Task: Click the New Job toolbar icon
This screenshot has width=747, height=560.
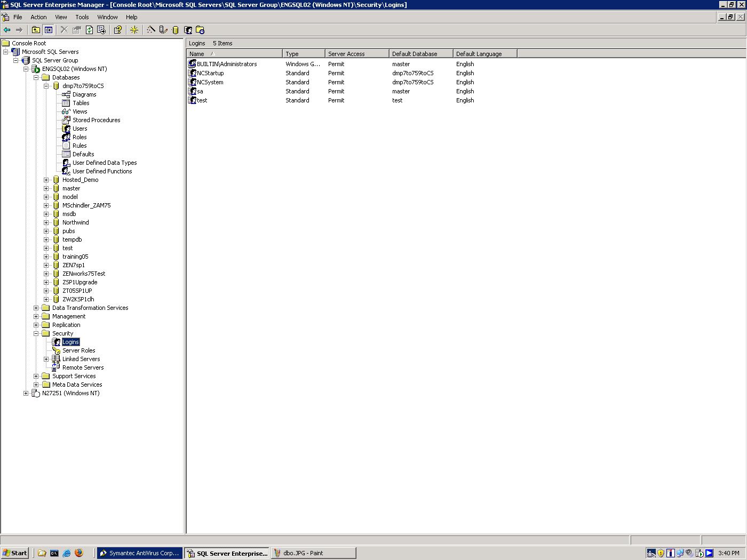Action: [200, 30]
